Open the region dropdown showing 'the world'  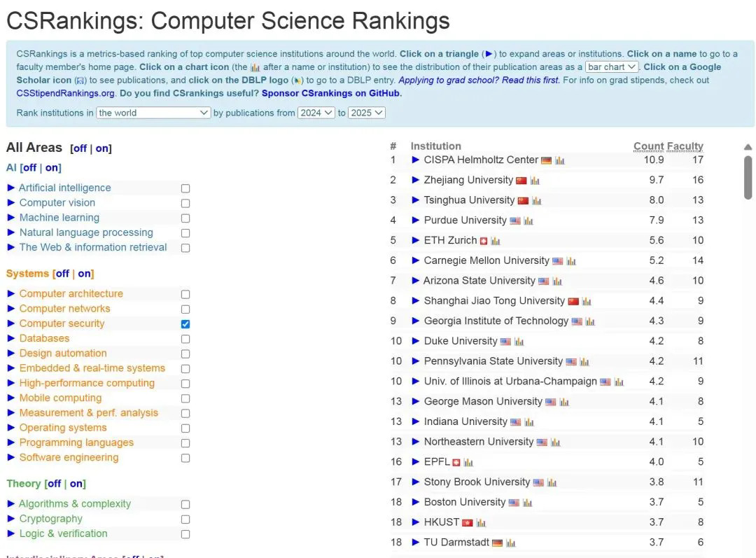pyautogui.click(x=154, y=113)
